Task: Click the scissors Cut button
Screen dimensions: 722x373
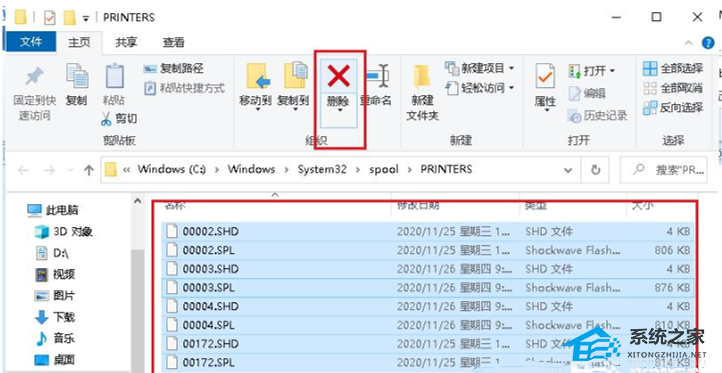Action: [119, 119]
